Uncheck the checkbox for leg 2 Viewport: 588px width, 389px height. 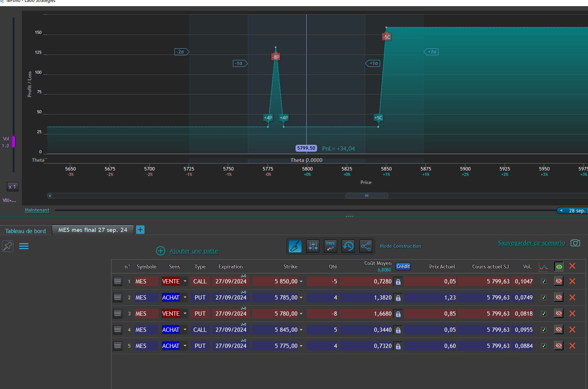(543, 297)
